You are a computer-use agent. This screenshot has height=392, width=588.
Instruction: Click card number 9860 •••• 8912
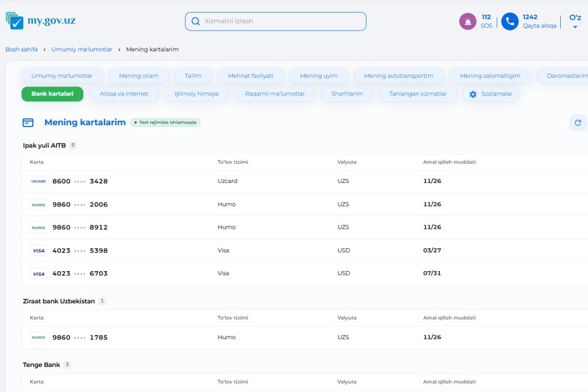[80, 228]
